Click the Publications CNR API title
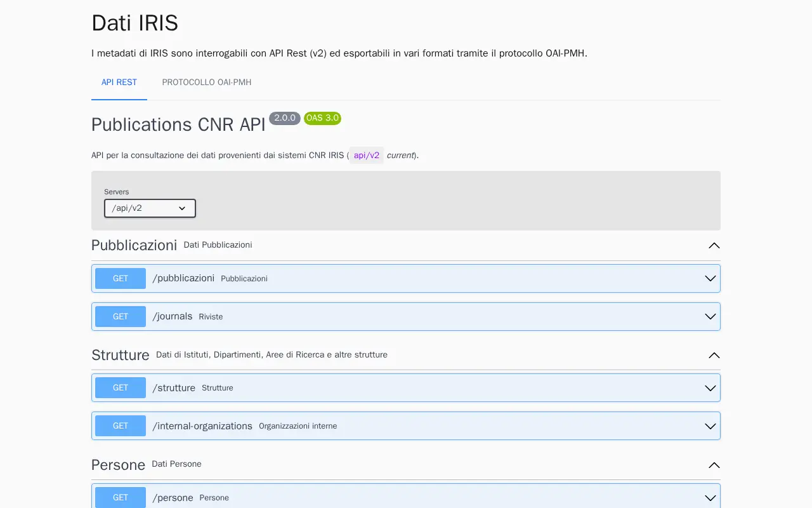 (178, 124)
